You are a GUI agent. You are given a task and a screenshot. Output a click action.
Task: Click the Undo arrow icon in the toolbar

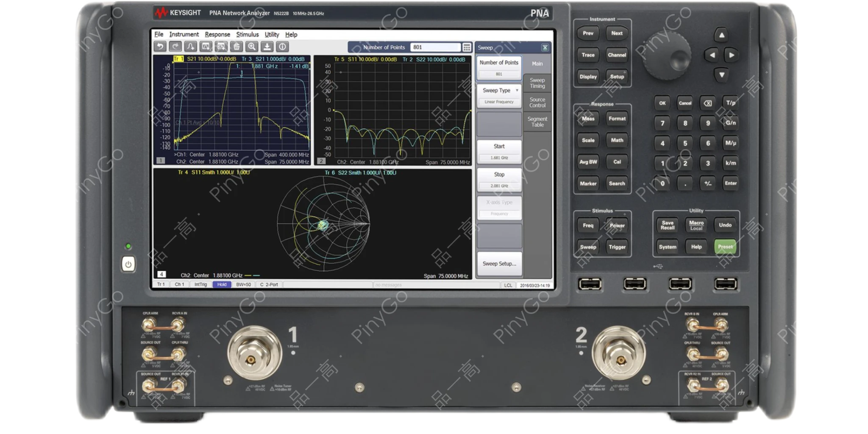pyautogui.click(x=160, y=47)
